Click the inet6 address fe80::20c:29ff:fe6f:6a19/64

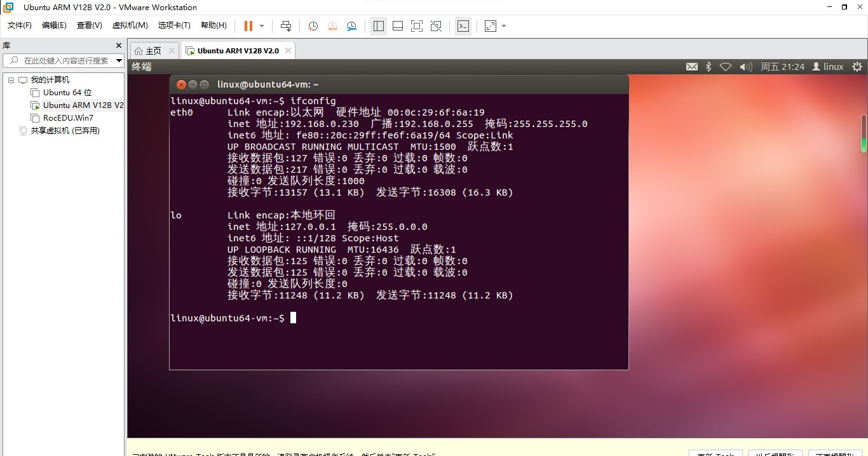pyautogui.click(x=373, y=135)
